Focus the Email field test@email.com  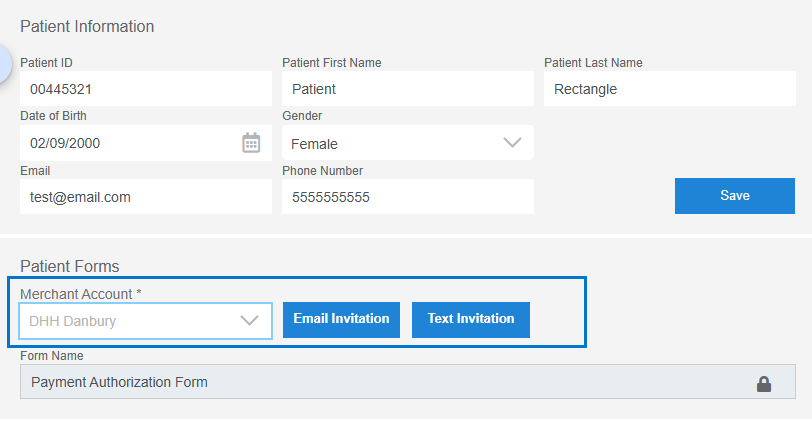coord(146,196)
